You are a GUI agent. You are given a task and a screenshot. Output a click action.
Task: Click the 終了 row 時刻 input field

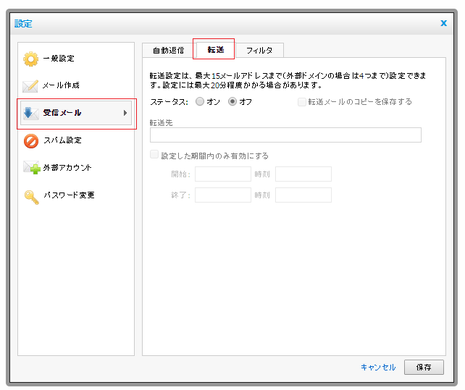pyautogui.click(x=303, y=195)
